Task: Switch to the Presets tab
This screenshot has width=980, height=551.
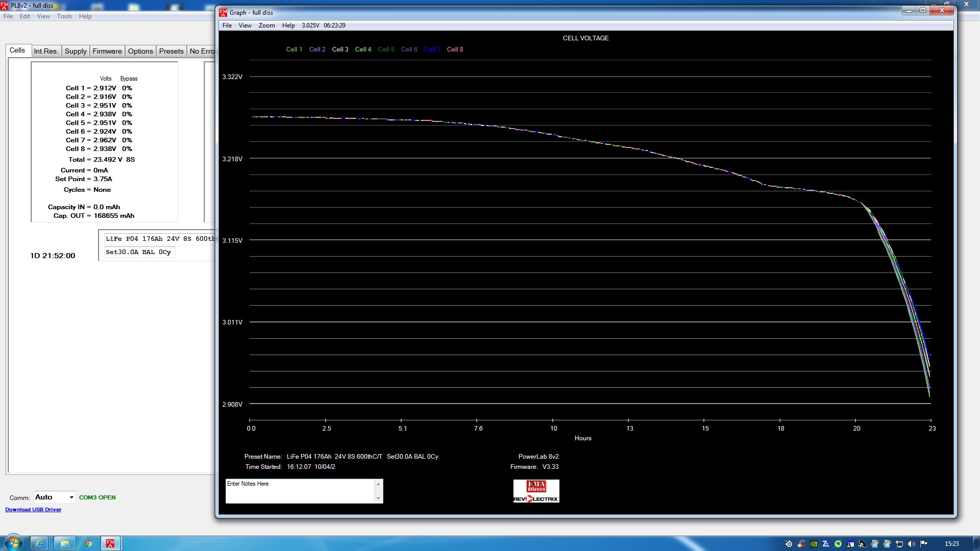Action: click(171, 51)
